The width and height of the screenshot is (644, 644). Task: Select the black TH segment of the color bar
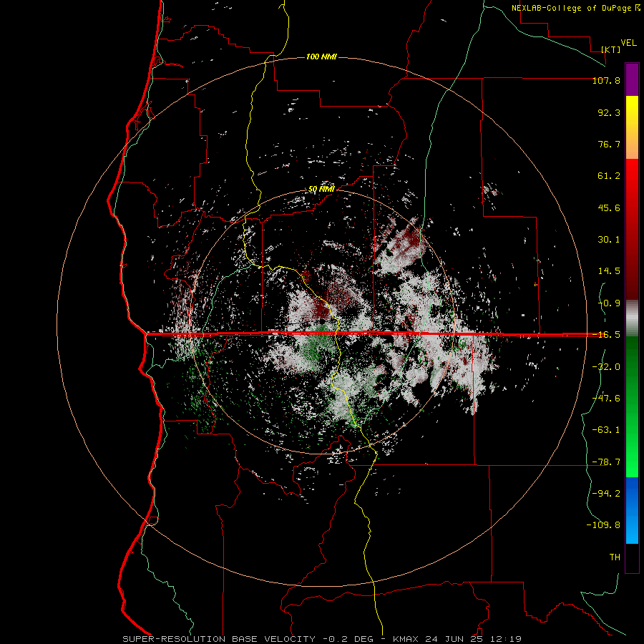pyautogui.click(x=632, y=557)
